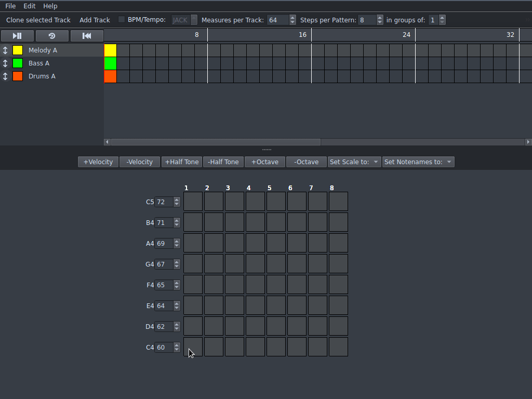The width and height of the screenshot is (532, 399).
Task: Click the Bass A reorder arrows icon
Action: pos(5,63)
